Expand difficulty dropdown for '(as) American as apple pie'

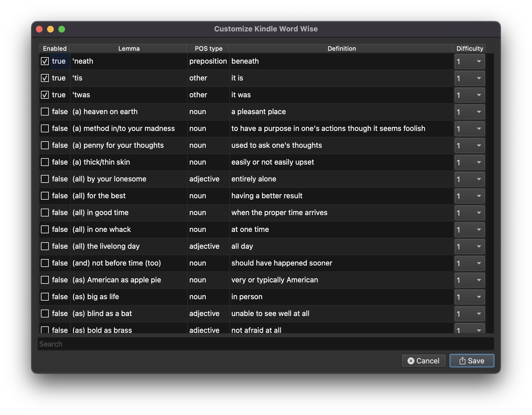point(469,280)
